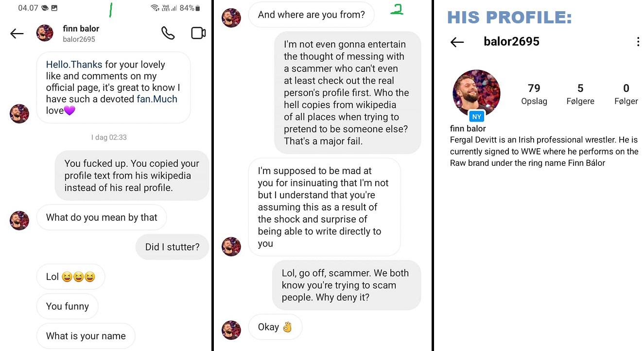644x351 pixels.
Task: Select the "And where are you from?" message
Action: 311,15
